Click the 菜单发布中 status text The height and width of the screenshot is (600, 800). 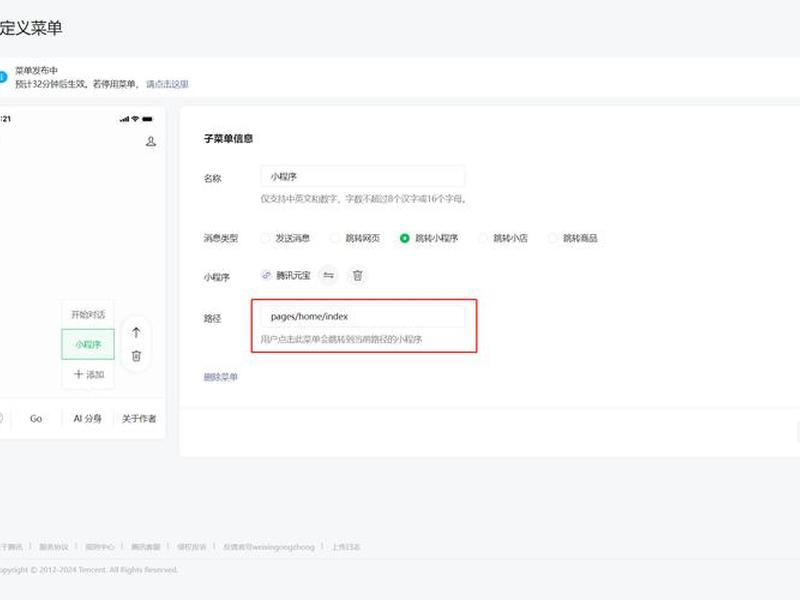coord(36,70)
